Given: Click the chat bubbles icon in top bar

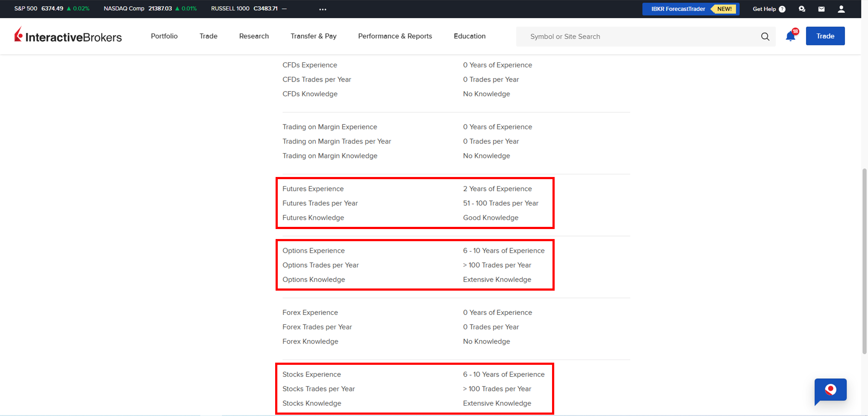Looking at the screenshot, I should tap(802, 9).
